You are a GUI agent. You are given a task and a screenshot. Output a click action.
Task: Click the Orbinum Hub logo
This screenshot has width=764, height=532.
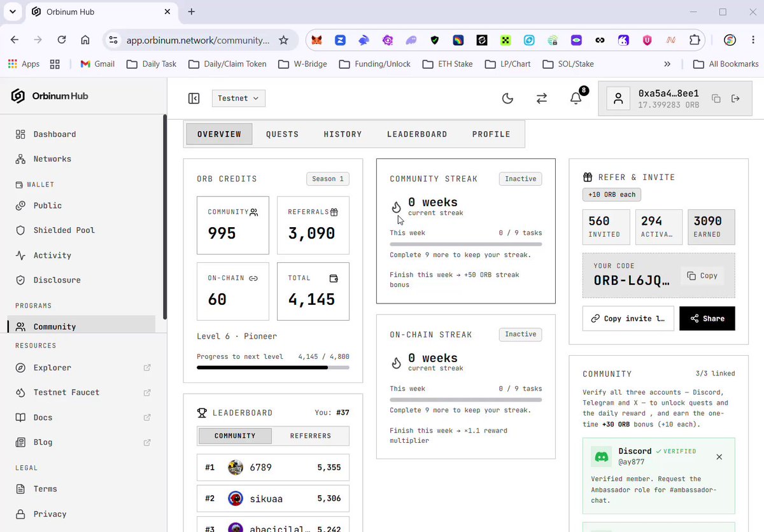(50, 96)
